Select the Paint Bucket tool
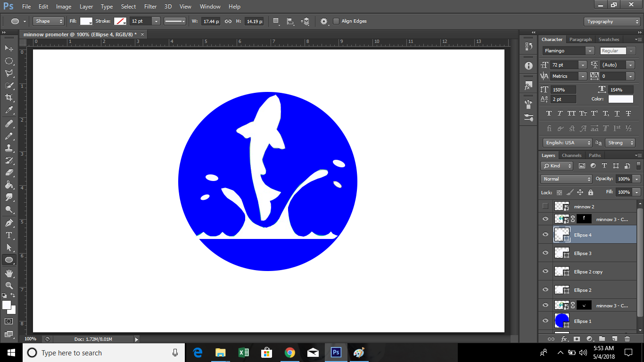Viewport: 644px width, 362px height. click(9, 185)
